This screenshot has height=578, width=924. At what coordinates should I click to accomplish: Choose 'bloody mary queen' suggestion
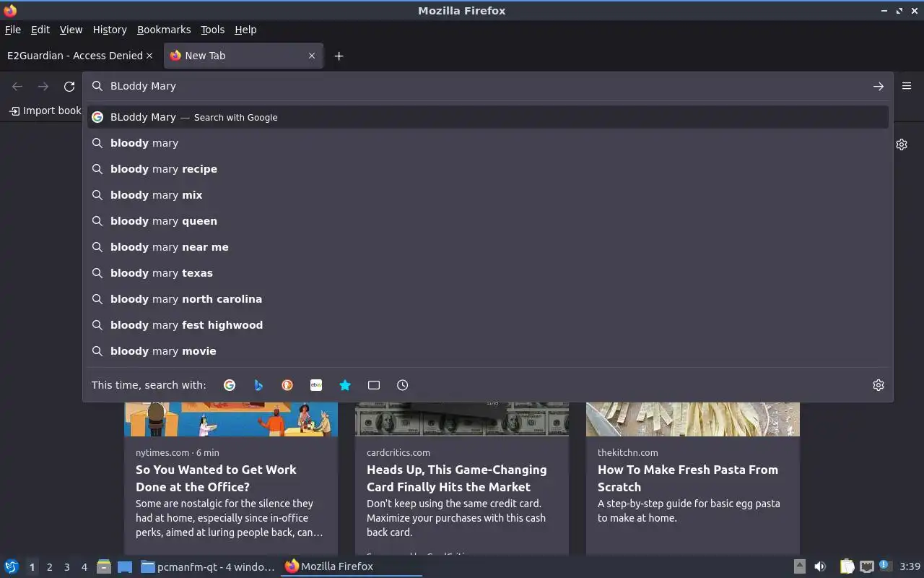tap(488, 221)
